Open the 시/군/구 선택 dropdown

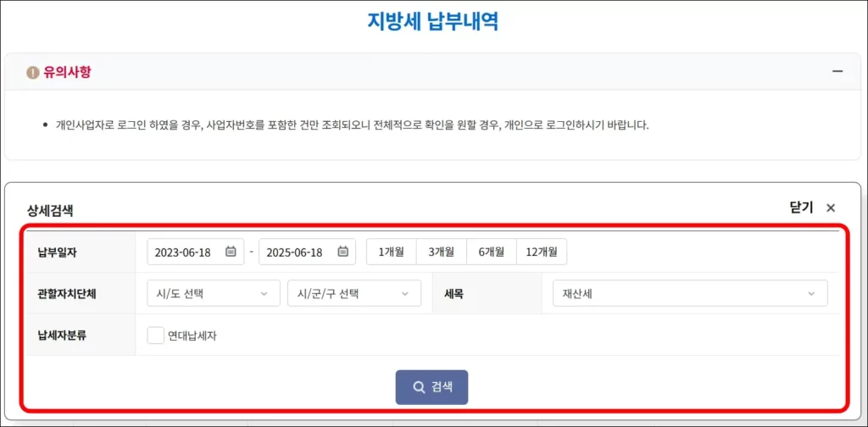(354, 293)
